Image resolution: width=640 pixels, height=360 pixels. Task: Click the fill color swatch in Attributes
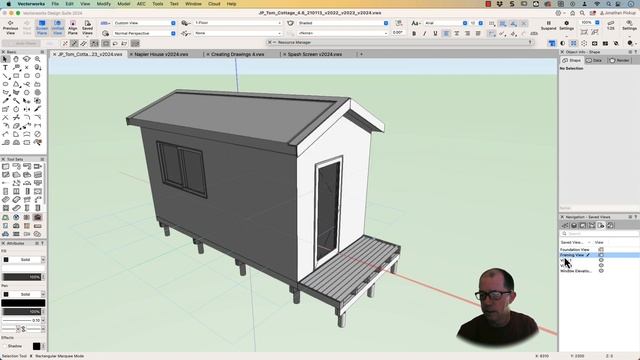click(x=23, y=269)
